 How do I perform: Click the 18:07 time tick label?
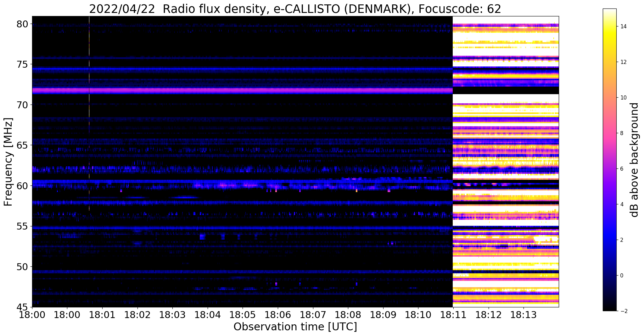(313, 315)
